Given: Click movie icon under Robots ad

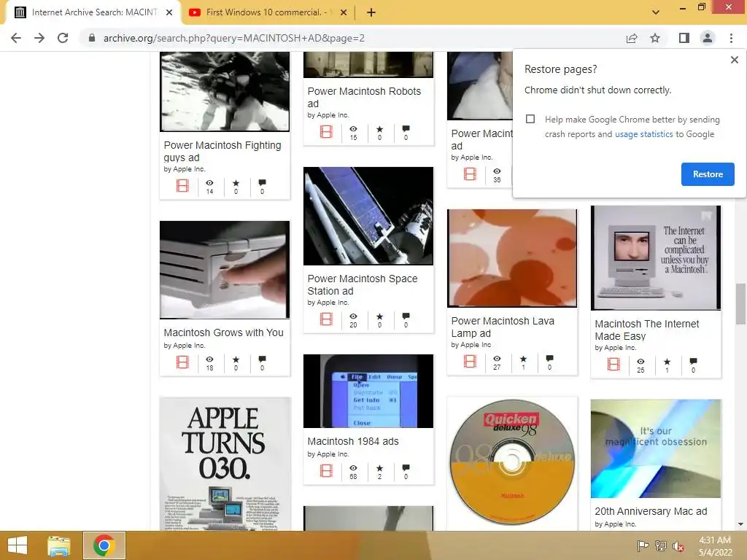Looking at the screenshot, I should [326, 132].
